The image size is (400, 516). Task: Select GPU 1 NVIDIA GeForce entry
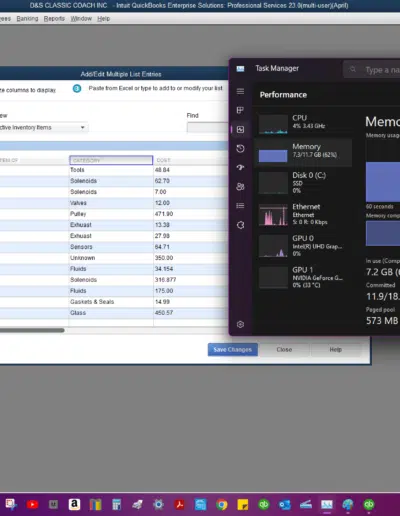303,277
